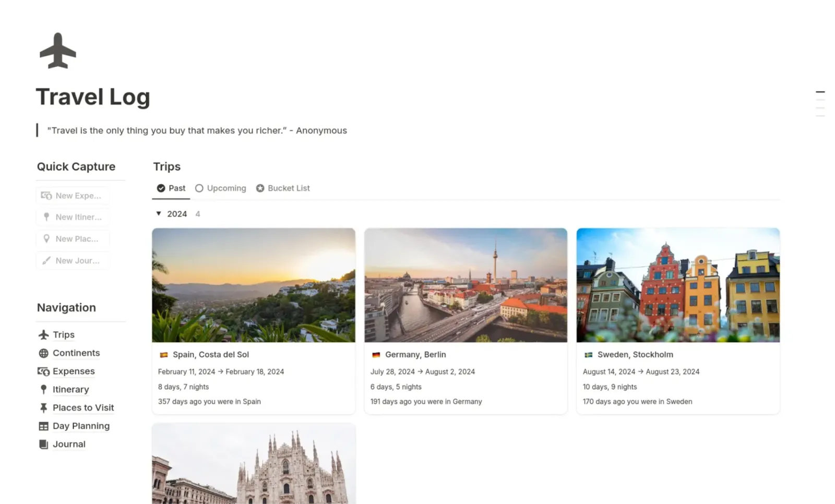Click '8 days, 7 nights' text
The height and width of the screenshot is (504, 835).
[x=184, y=387]
